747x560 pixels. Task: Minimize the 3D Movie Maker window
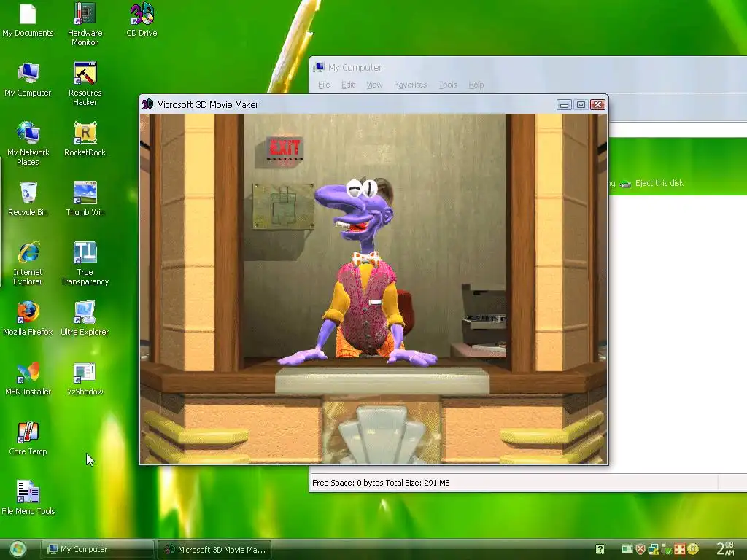pos(564,105)
